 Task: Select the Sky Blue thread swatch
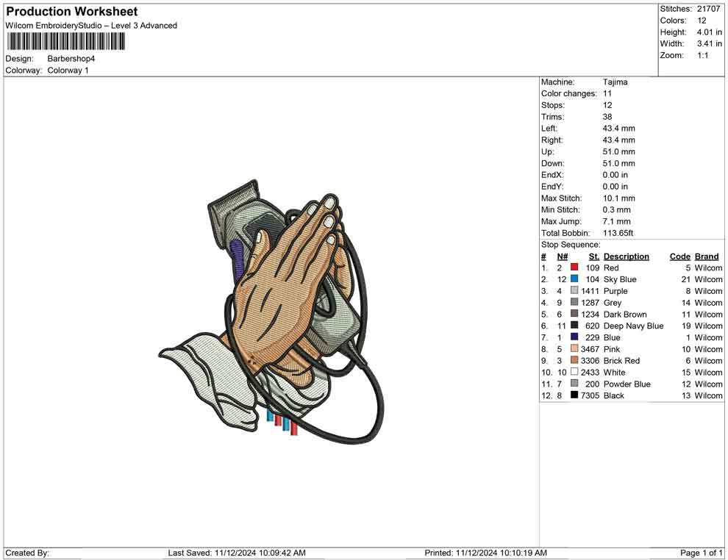click(x=574, y=280)
